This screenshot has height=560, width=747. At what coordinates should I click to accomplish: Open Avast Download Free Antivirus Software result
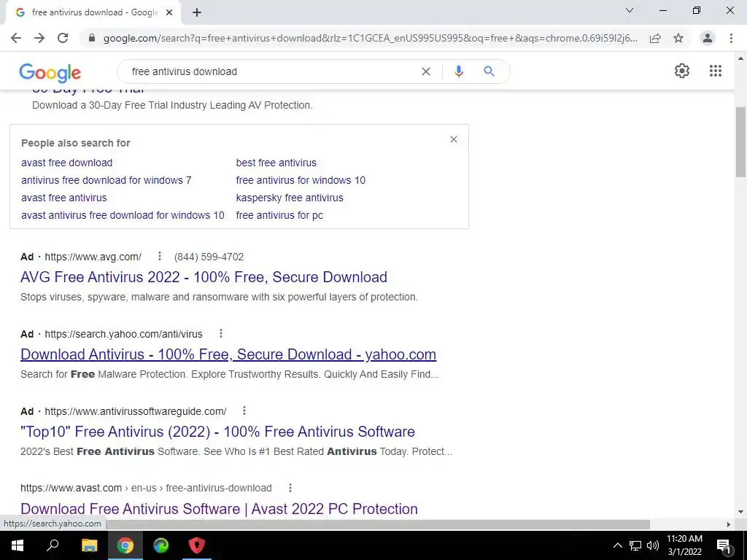coord(219,508)
